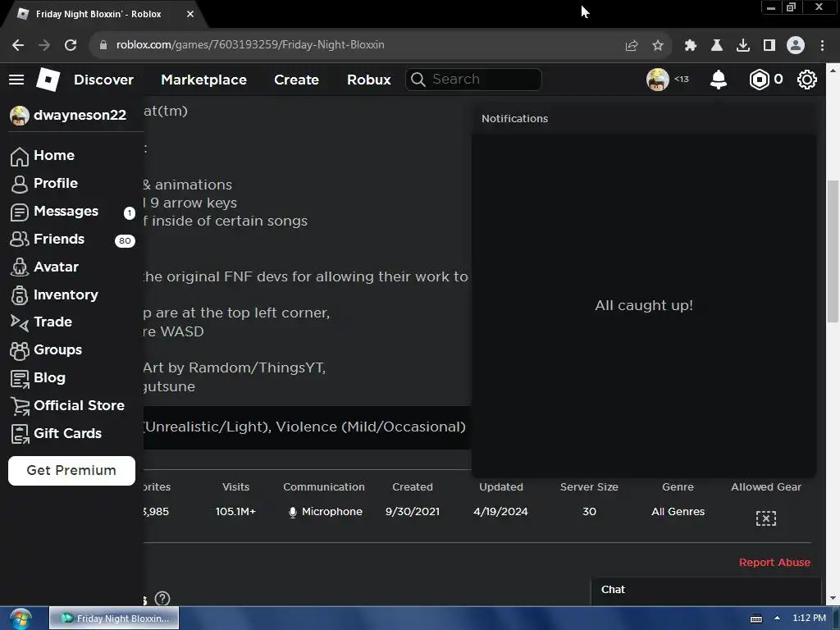
Task: Click the All caught up! message
Action: pos(644,305)
